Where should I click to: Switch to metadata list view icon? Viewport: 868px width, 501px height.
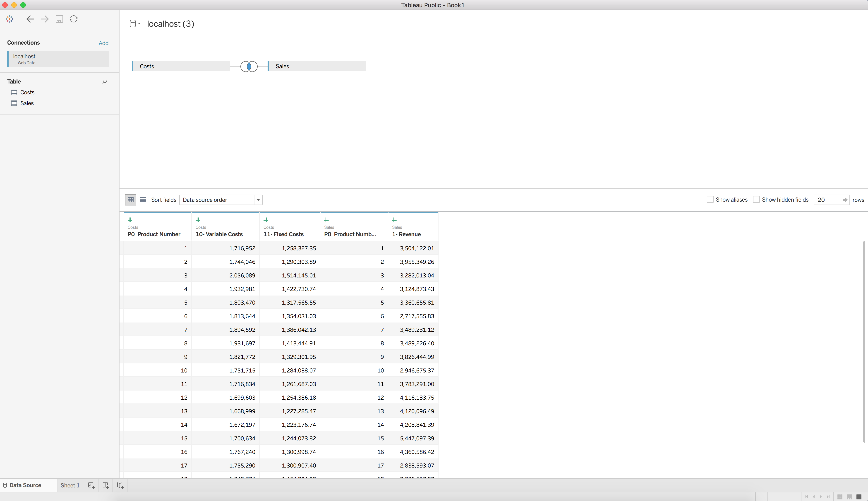143,200
